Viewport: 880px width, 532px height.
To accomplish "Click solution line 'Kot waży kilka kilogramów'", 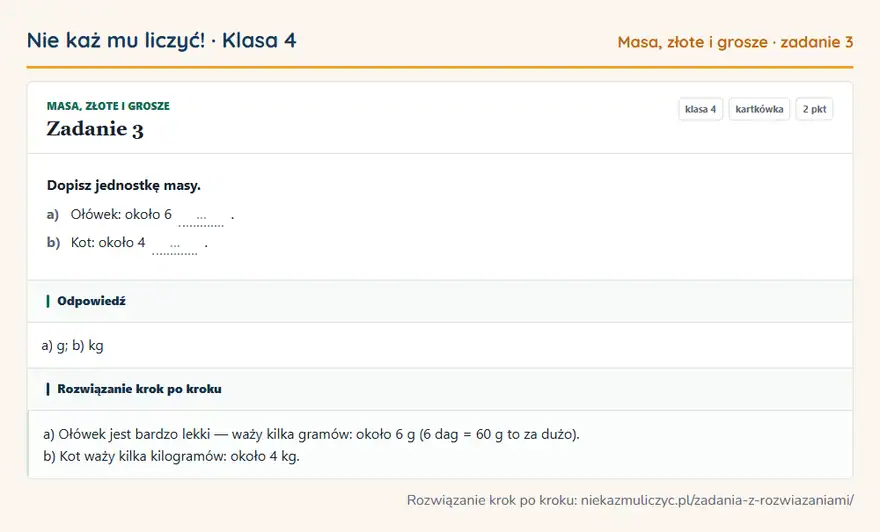I will click(x=171, y=456).
